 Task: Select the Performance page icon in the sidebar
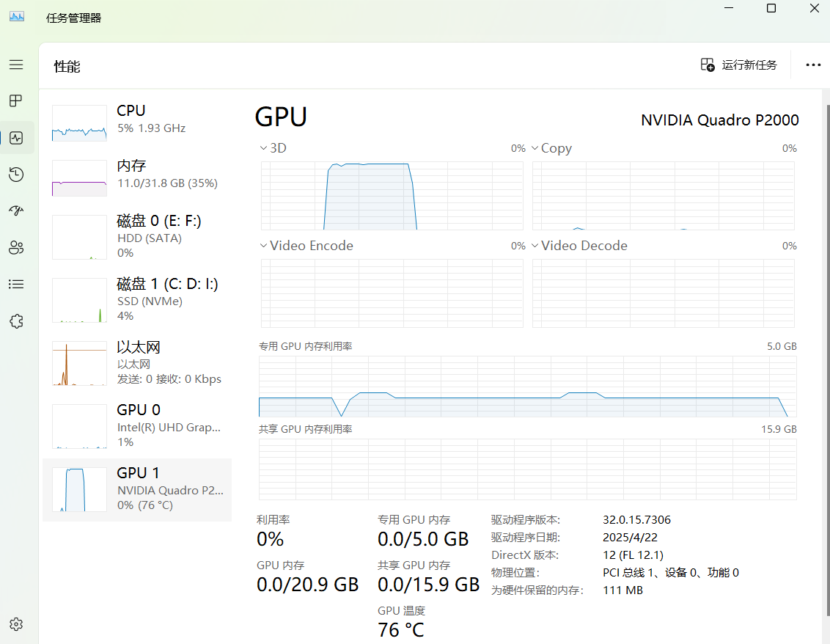pos(16,138)
